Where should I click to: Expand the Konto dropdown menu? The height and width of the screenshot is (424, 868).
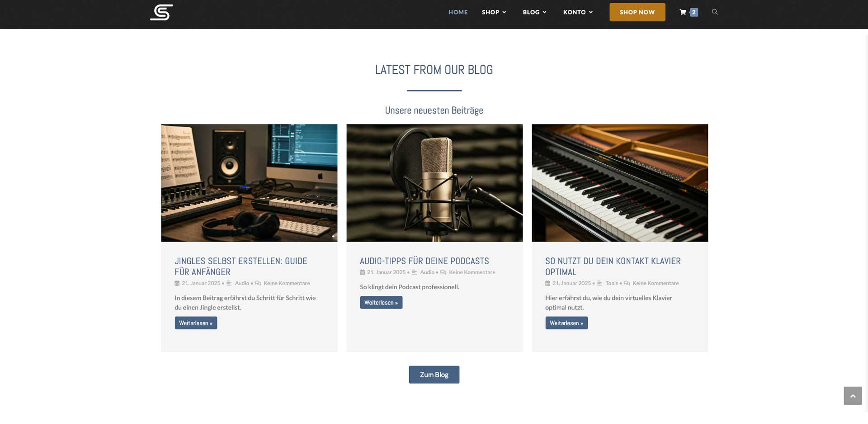click(x=578, y=12)
